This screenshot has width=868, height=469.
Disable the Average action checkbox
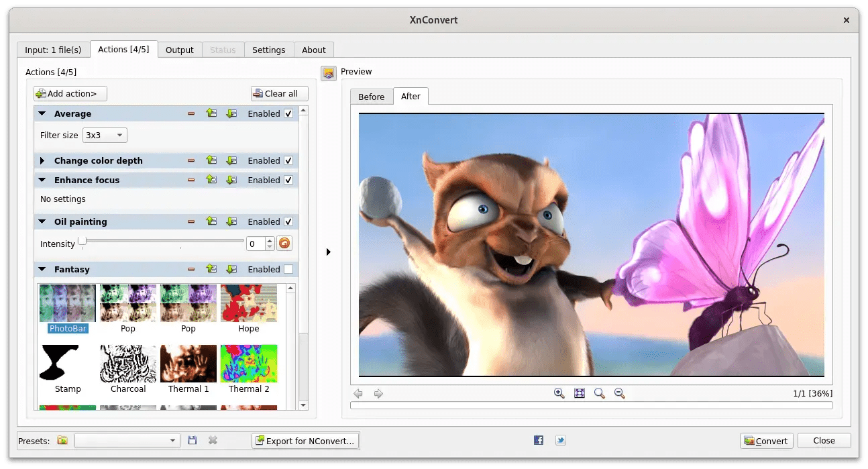point(288,114)
